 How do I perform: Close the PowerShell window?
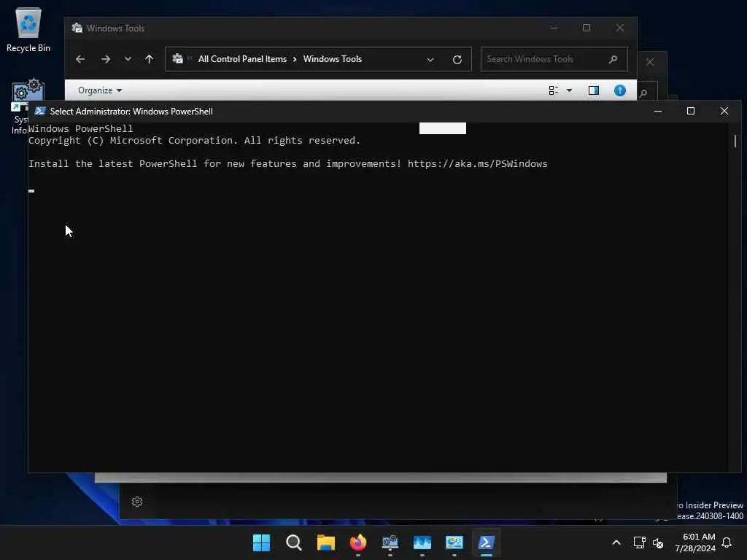coord(724,111)
